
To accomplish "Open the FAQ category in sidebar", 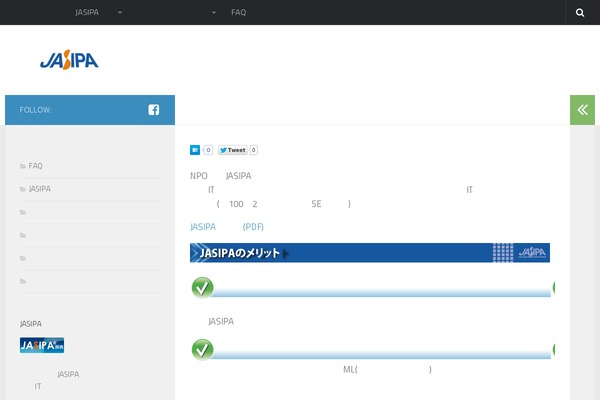I will [x=35, y=166].
